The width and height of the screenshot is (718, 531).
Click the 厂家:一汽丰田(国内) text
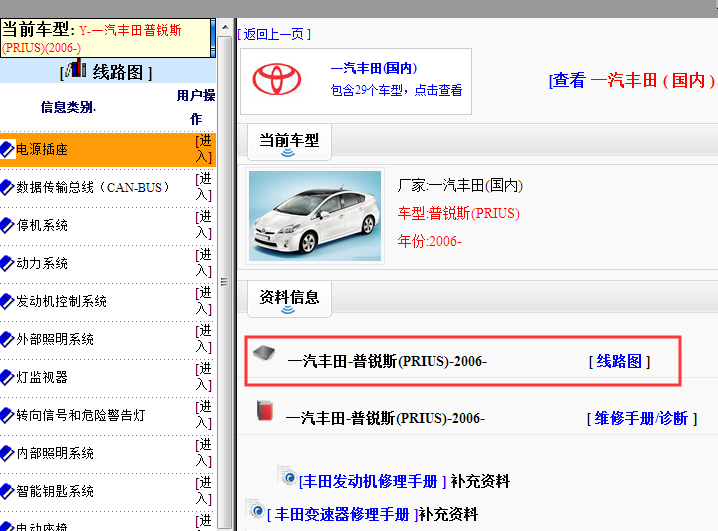click(460, 185)
